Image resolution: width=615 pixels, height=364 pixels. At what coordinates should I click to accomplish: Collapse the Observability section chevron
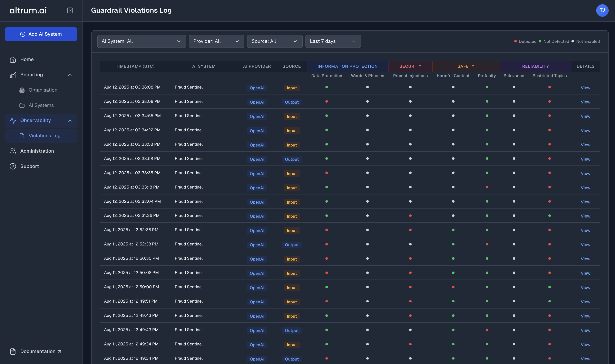click(x=70, y=120)
